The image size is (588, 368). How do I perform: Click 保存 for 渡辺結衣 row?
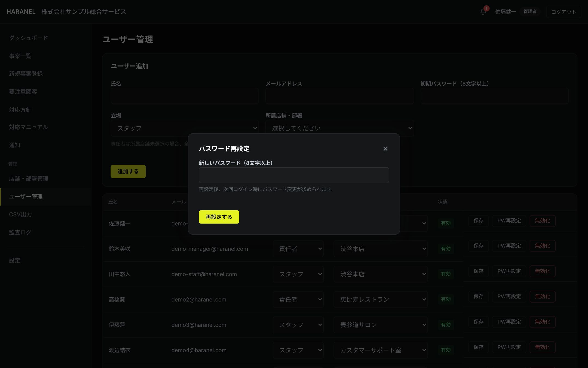click(478, 347)
